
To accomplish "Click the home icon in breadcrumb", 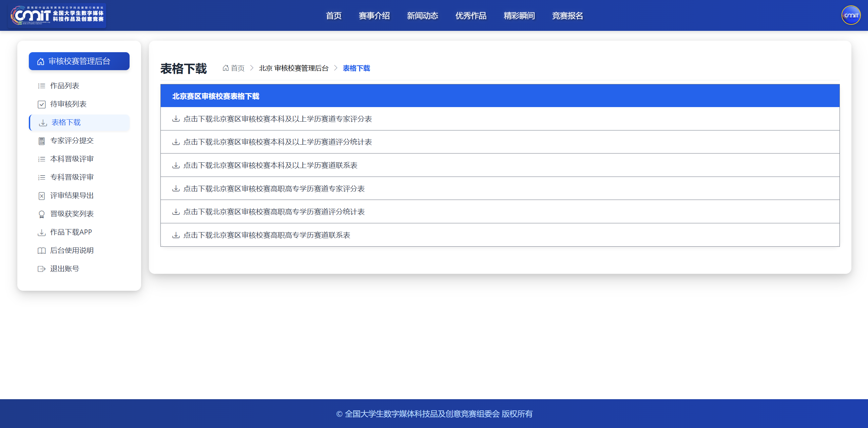I will click(x=226, y=68).
